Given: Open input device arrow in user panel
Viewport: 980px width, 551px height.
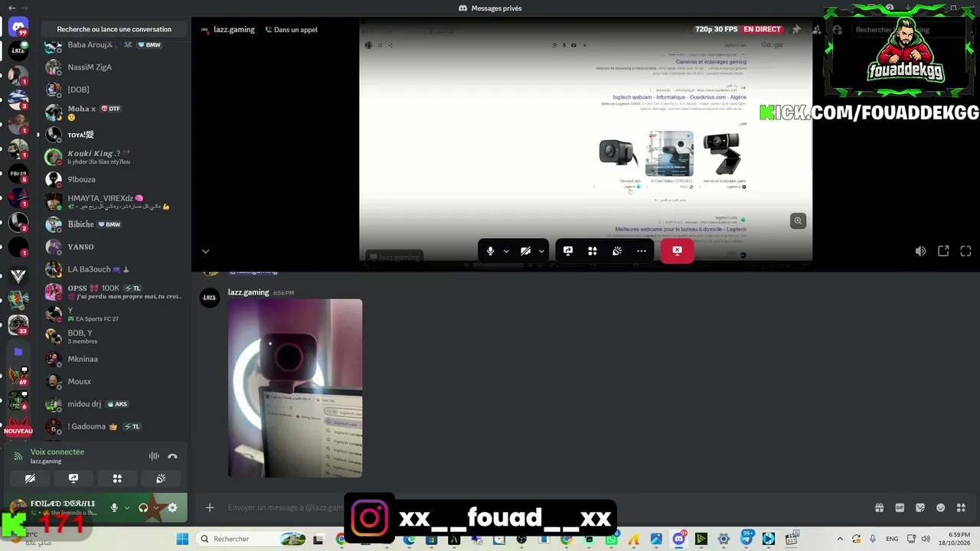Looking at the screenshot, I should tap(126, 507).
